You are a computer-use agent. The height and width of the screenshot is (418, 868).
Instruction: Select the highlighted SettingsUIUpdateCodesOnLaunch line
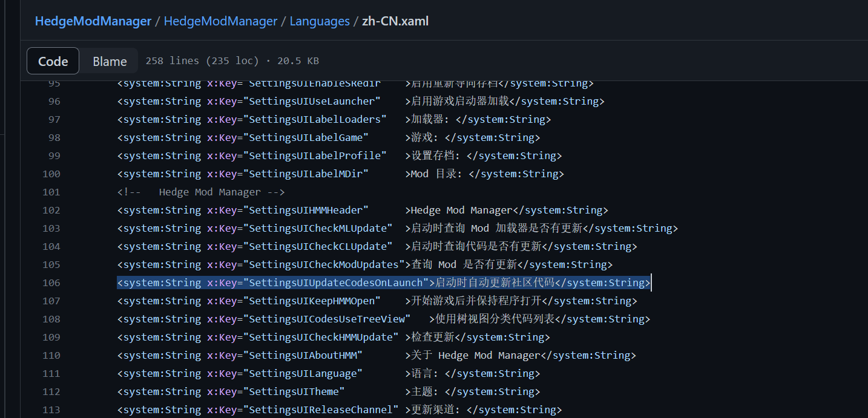[x=383, y=282]
